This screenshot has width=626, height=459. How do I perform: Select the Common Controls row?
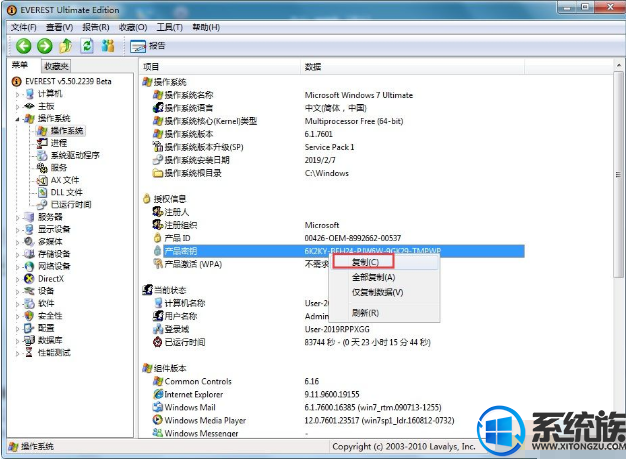tap(338, 381)
